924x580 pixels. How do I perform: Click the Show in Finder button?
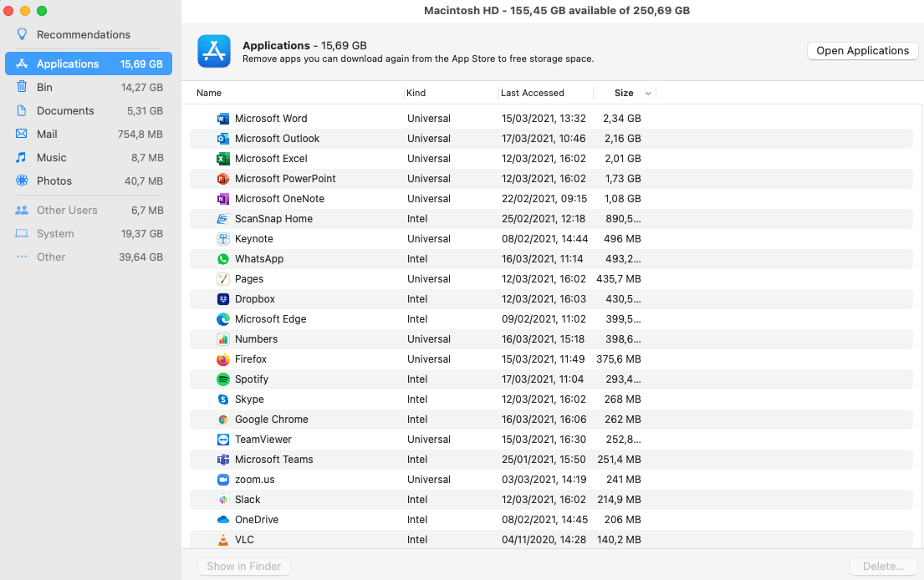coord(244,566)
